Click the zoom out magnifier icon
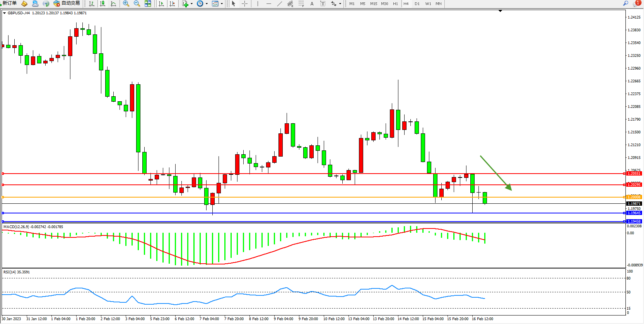644x324 pixels. click(x=137, y=3)
